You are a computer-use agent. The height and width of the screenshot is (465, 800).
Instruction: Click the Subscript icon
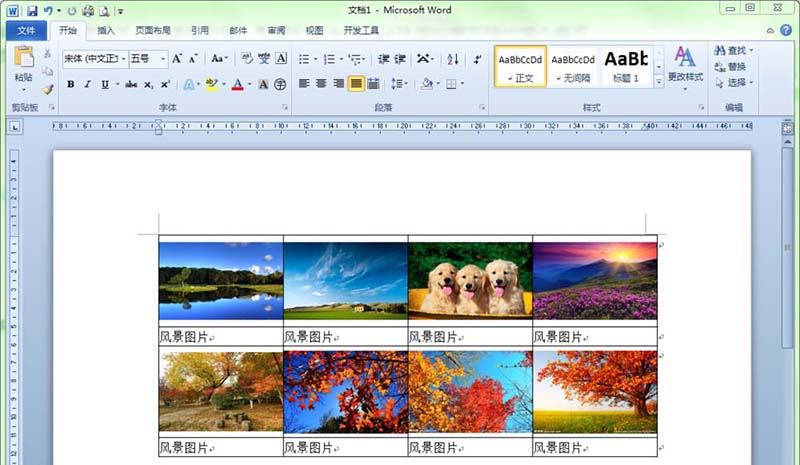(148, 84)
